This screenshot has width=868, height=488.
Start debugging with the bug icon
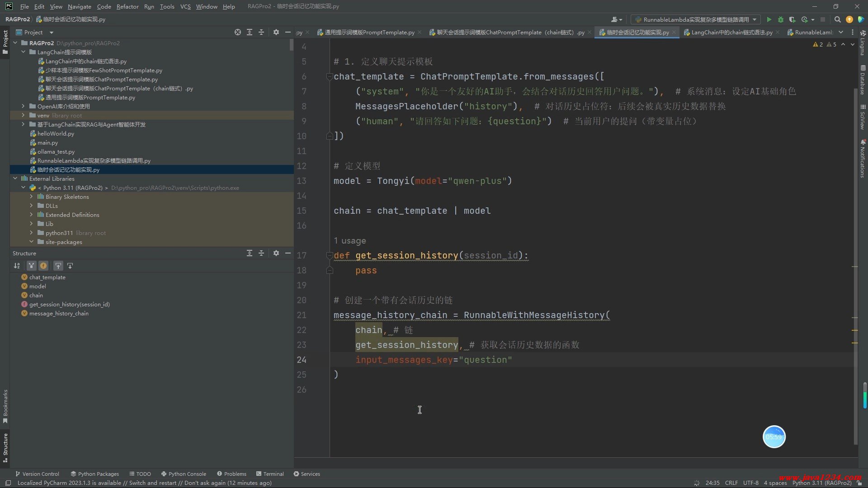click(x=780, y=19)
